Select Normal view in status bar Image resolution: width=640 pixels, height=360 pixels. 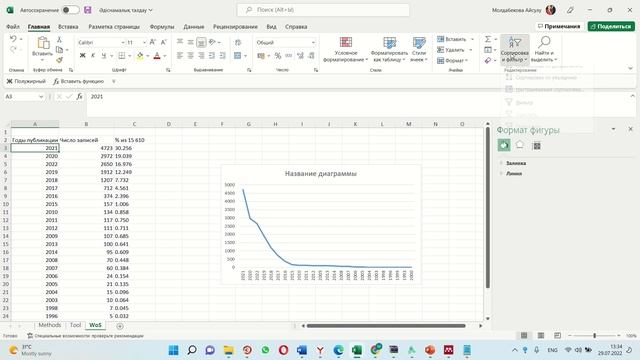pyautogui.click(x=524, y=336)
